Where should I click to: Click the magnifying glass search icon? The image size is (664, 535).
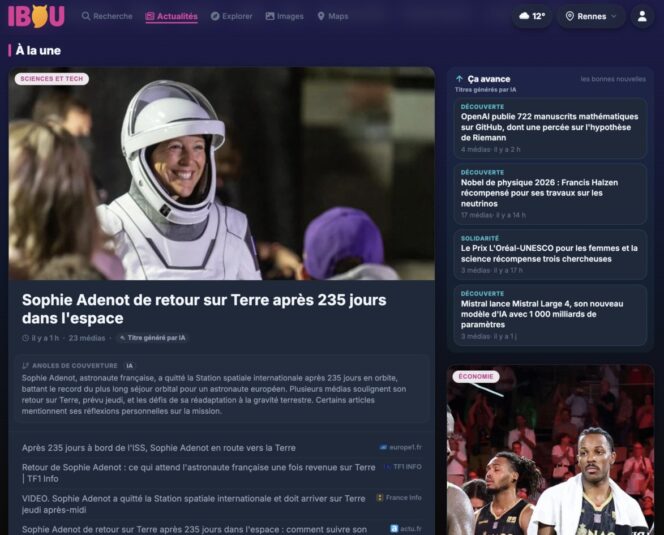(x=86, y=16)
